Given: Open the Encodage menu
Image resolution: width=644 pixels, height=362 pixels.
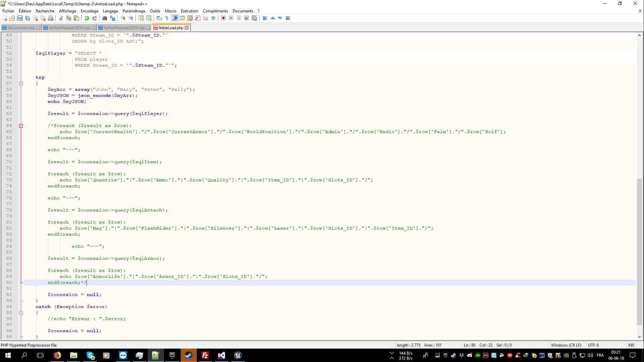Looking at the screenshot, I should [x=89, y=11].
